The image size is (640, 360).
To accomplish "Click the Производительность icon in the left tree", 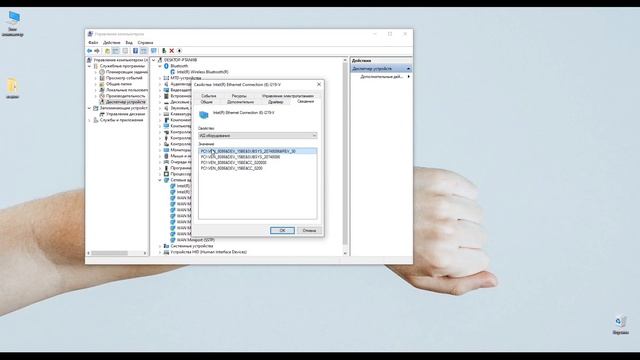I will point(102,96).
